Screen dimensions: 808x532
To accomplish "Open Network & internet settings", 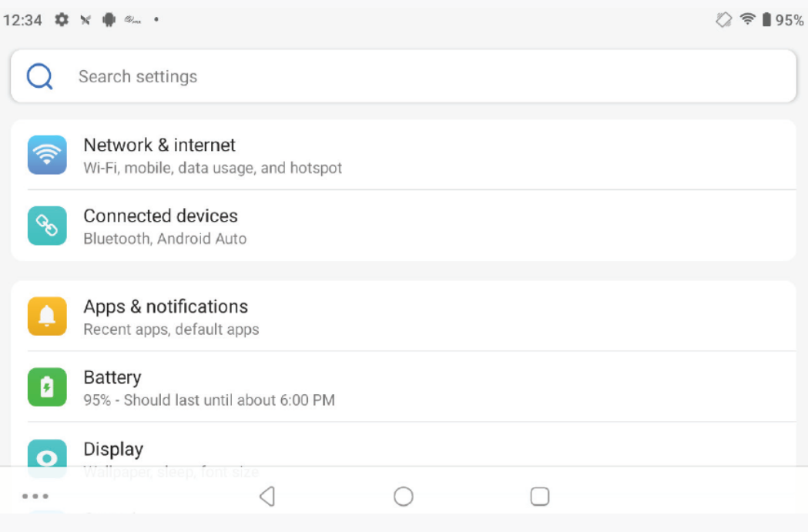I will coord(159,146).
